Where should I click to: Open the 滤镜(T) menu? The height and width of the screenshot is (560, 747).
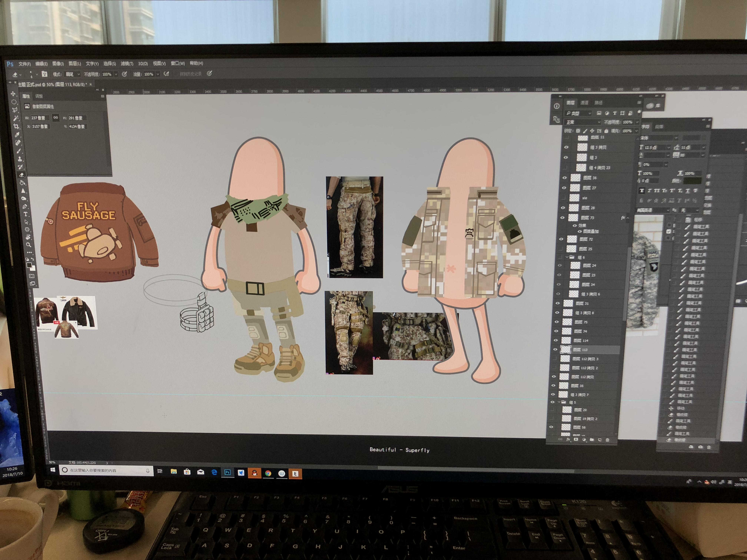click(127, 64)
